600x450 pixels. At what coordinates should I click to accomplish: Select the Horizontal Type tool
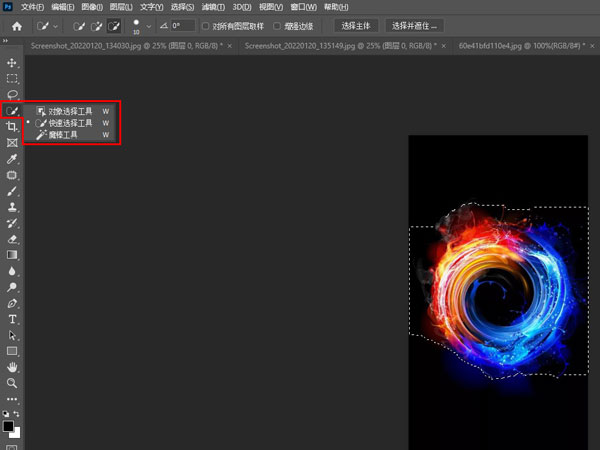click(x=12, y=319)
